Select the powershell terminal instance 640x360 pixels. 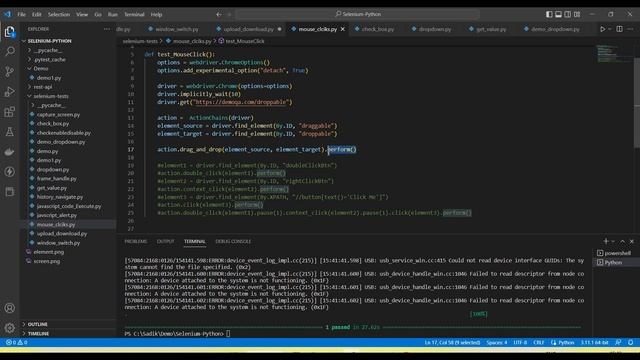[616, 253]
